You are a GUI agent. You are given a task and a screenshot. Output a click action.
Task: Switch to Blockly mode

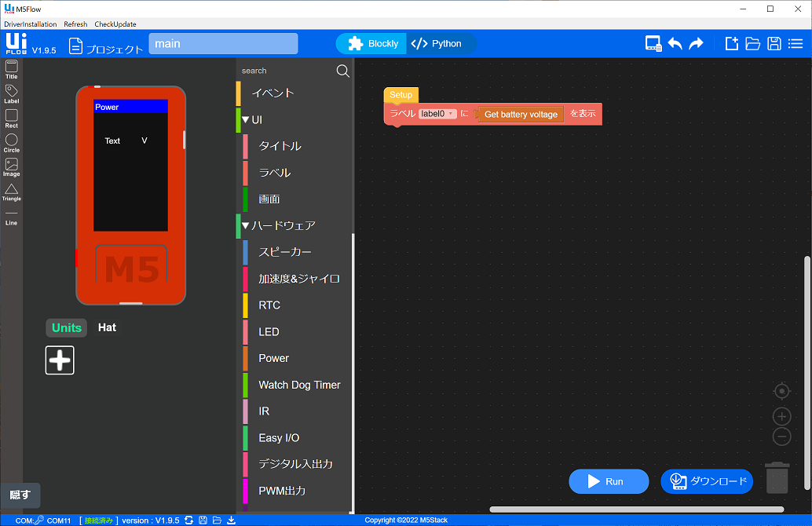tap(373, 44)
